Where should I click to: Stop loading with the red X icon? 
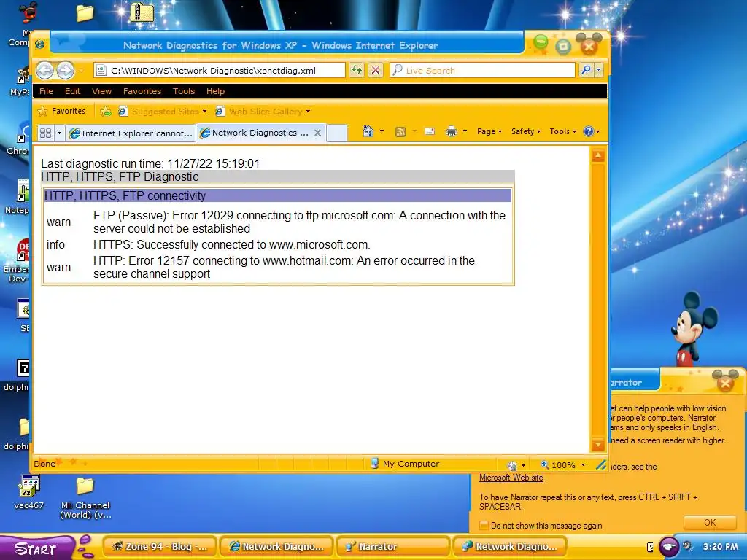pos(376,71)
